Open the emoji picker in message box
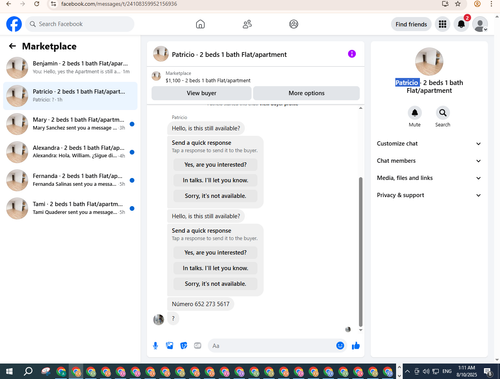This screenshot has height=379, width=500. [x=340, y=346]
